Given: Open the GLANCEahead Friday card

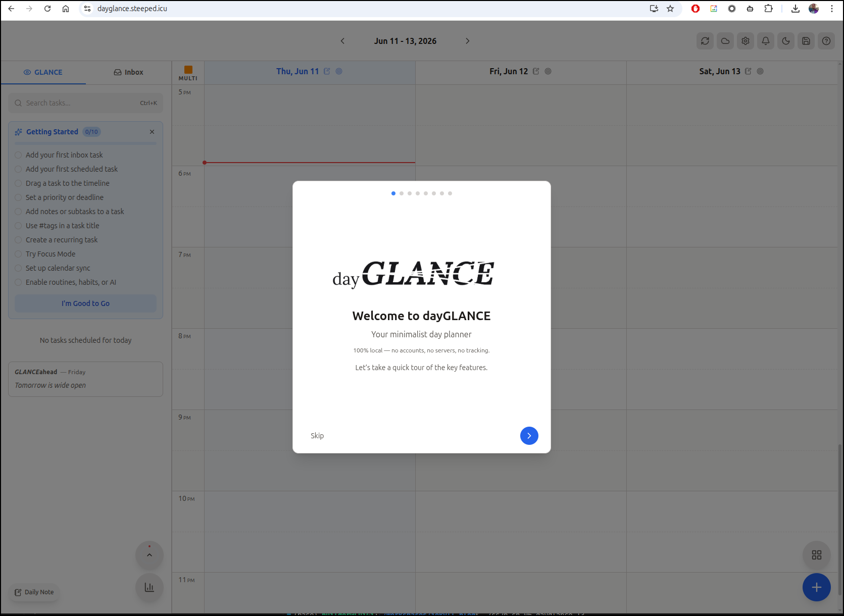Looking at the screenshot, I should click(85, 379).
